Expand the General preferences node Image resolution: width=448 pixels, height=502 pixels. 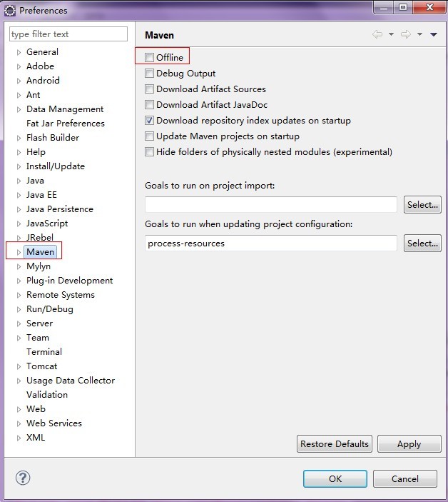(x=19, y=52)
